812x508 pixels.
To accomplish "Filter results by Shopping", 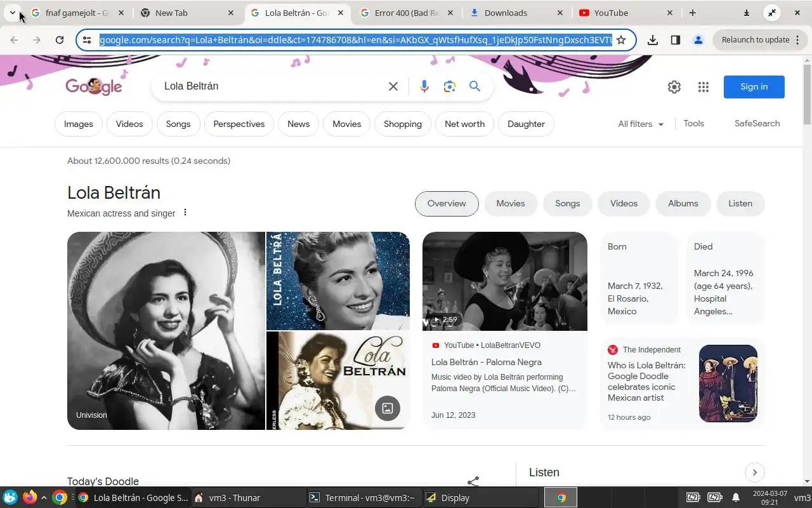I will coord(403,124).
